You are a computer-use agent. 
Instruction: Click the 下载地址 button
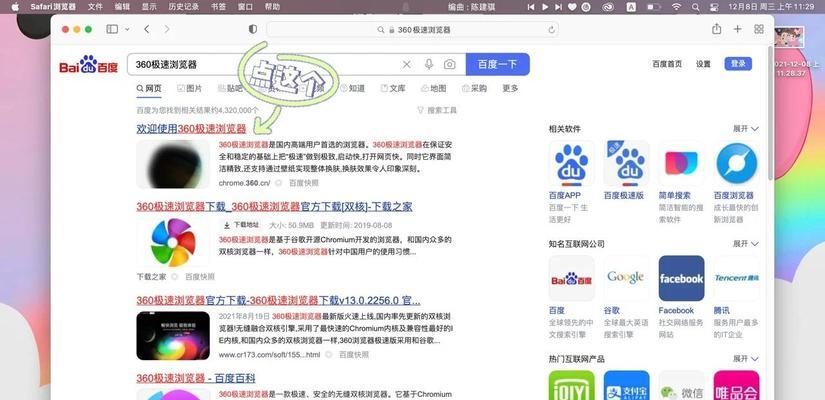coord(242,225)
